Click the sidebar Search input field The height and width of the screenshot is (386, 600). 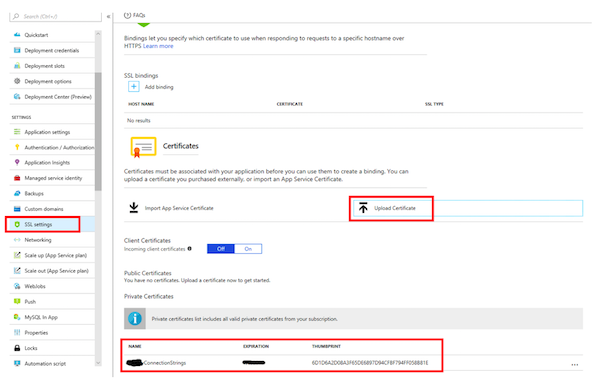tap(55, 16)
